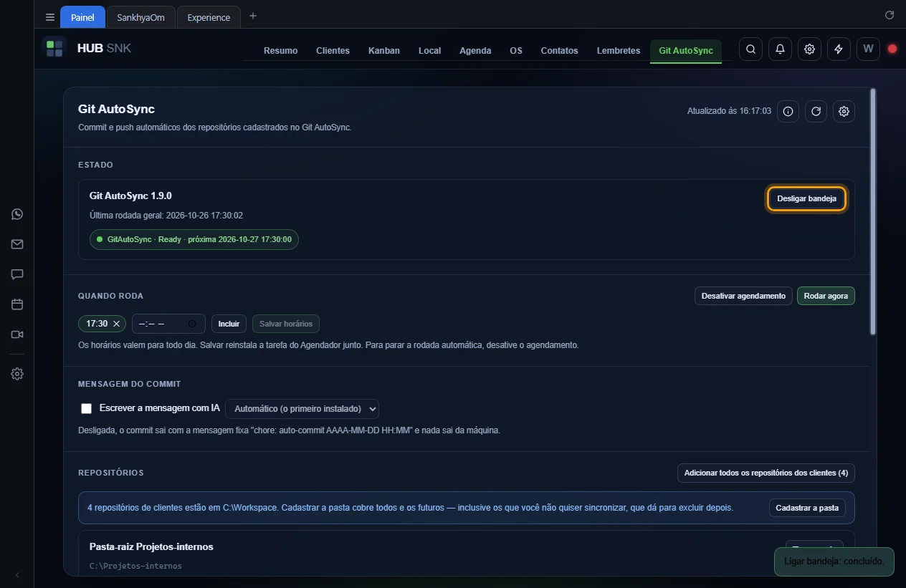Click GitAutoSync Ready status pill
This screenshot has width=906, height=588.
point(194,239)
